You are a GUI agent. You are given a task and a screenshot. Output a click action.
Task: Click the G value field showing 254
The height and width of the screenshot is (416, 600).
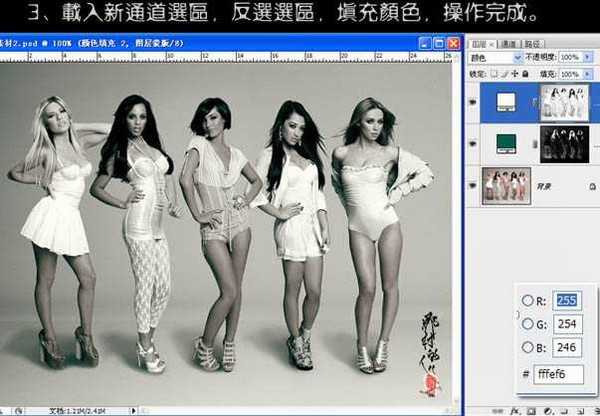click(566, 323)
